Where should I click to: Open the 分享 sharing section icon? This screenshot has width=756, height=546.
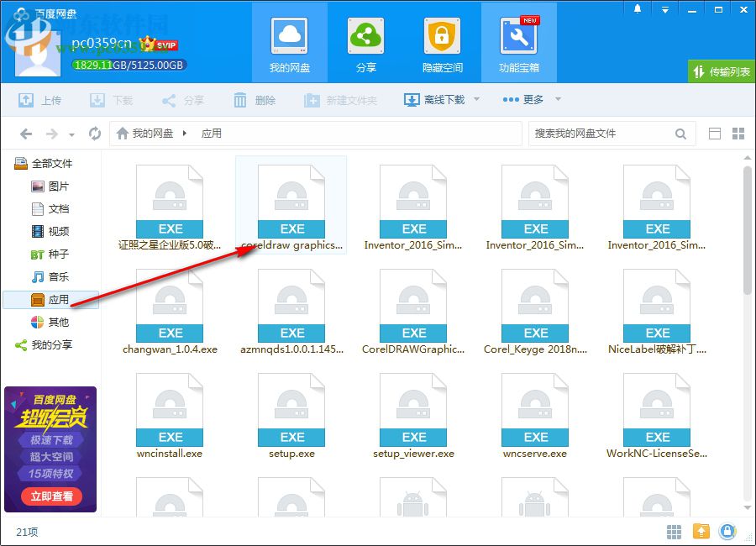point(365,35)
